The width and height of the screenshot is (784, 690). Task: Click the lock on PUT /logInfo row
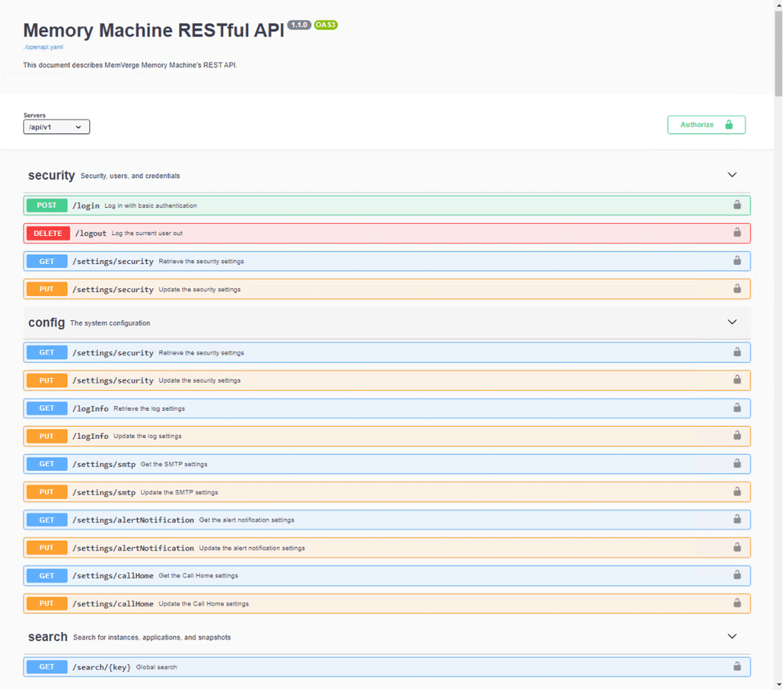737,436
